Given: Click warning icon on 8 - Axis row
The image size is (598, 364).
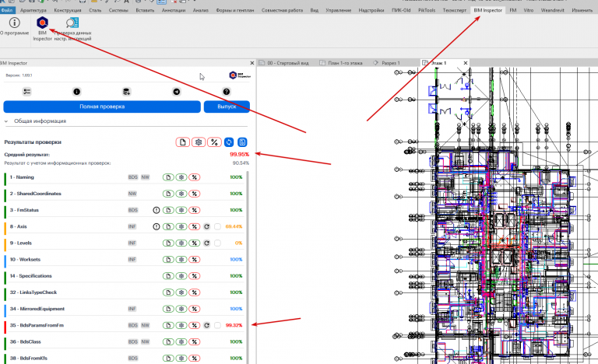Looking at the screenshot, I should coord(156,226).
